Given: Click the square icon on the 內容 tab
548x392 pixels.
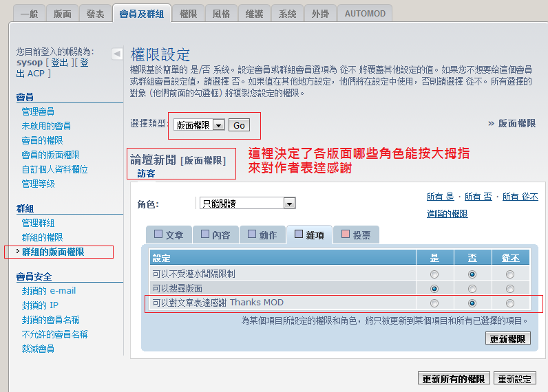Looking at the screenshot, I should [204, 235].
